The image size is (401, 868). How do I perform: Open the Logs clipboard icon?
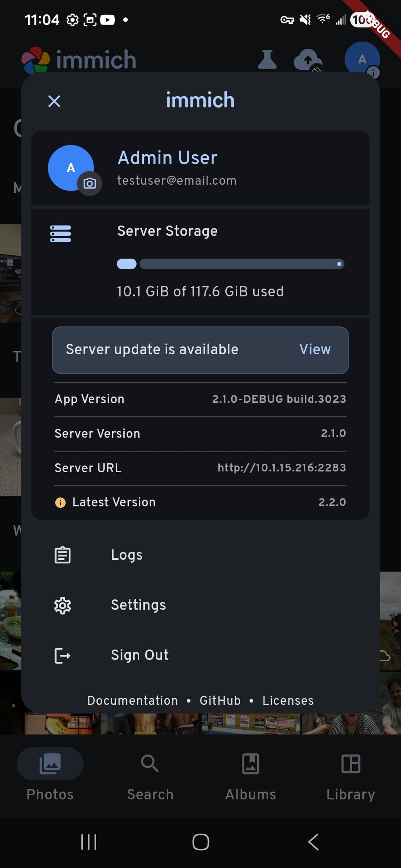pos(62,555)
